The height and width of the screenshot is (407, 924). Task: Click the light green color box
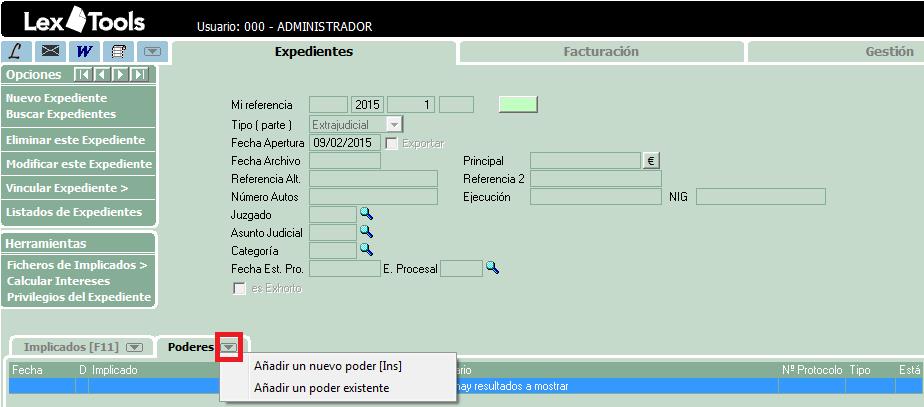pyautogui.click(x=518, y=104)
